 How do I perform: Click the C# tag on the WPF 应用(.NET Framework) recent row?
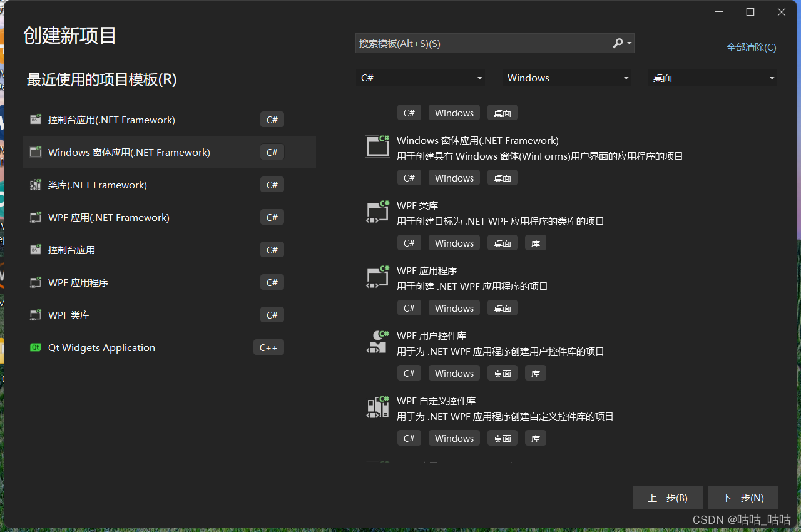[272, 217]
